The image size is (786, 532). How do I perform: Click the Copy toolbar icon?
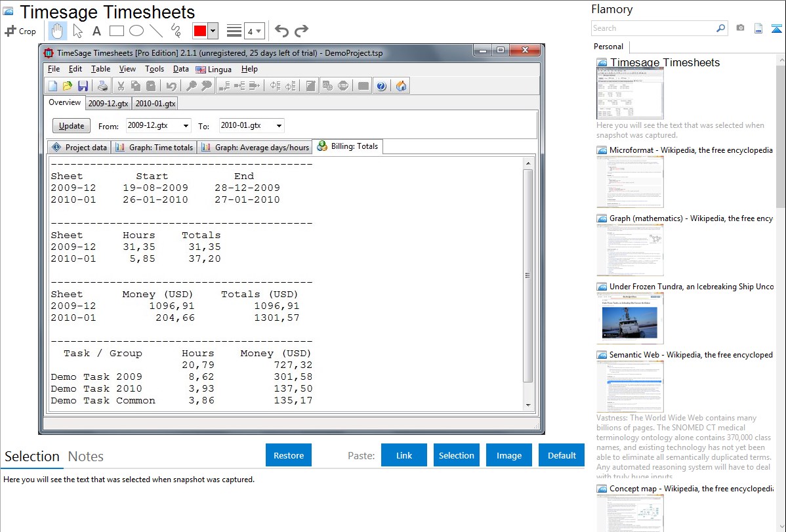[x=136, y=86]
